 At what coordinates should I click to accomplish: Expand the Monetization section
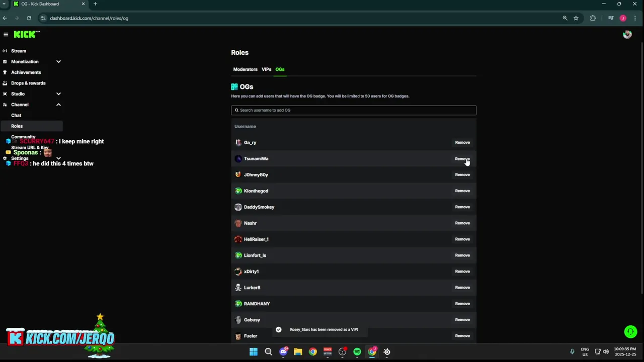pos(58,61)
